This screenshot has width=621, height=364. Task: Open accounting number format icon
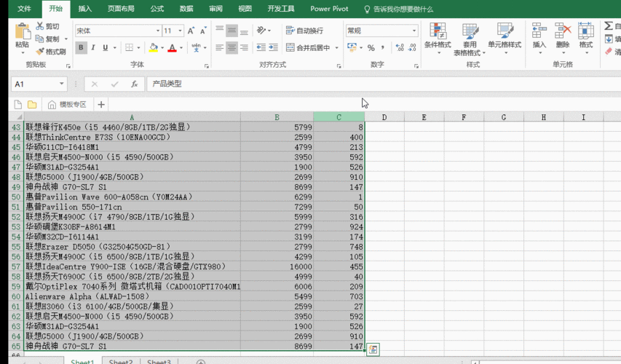(x=352, y=47)
